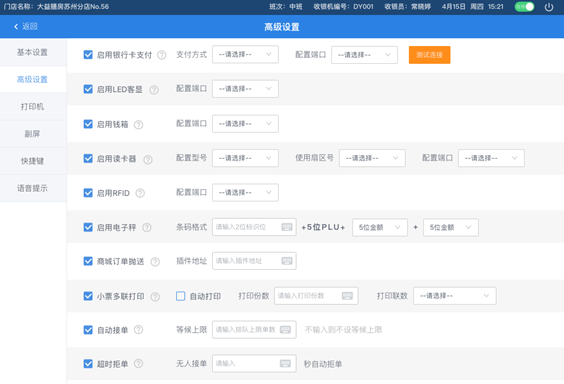Click keyboard icon in 无人接单 field

coord(286,364)
